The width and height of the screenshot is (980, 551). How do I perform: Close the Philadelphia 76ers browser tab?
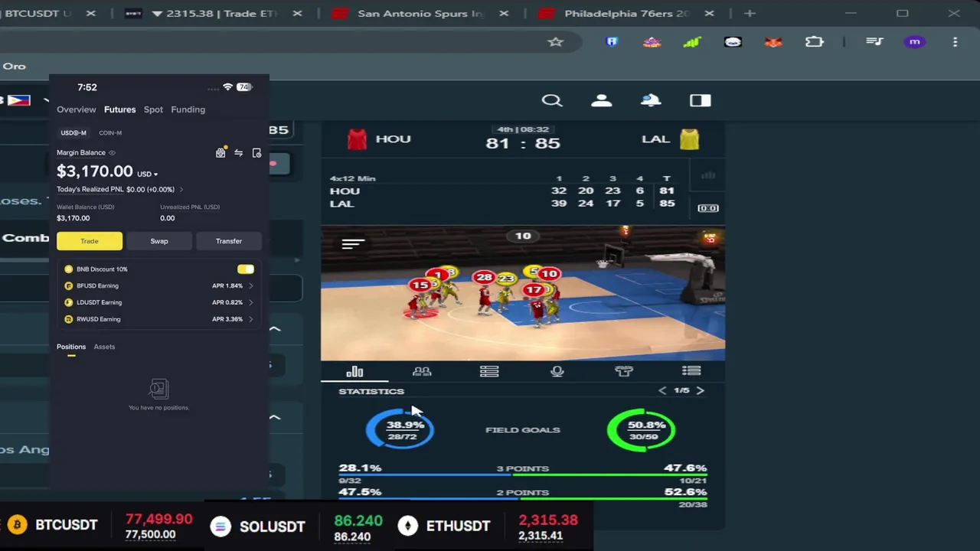pos(709,14)
